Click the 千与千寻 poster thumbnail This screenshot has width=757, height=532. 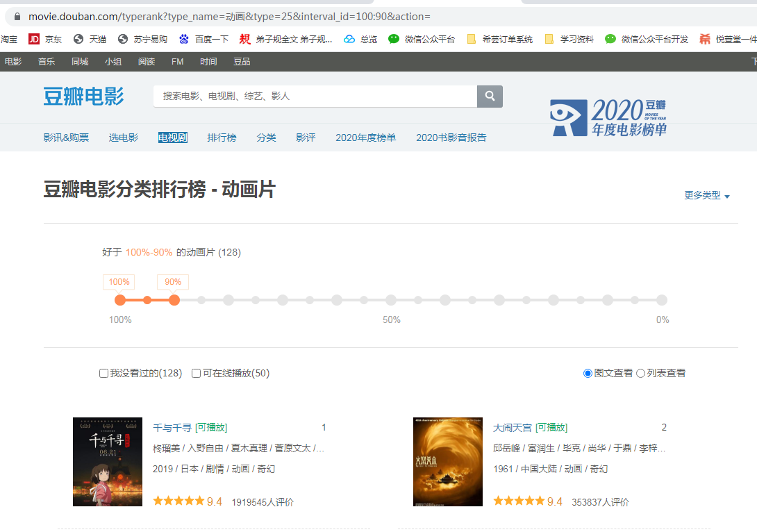108,462
